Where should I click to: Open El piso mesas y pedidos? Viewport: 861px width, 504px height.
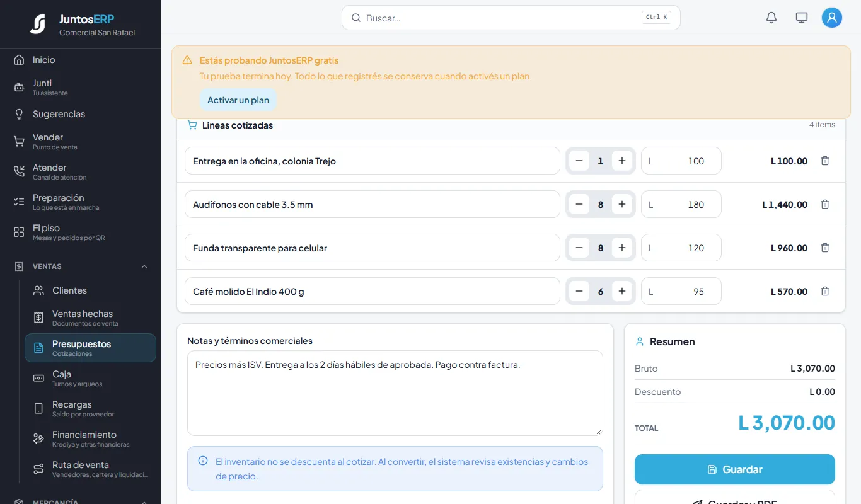[81, 232]
